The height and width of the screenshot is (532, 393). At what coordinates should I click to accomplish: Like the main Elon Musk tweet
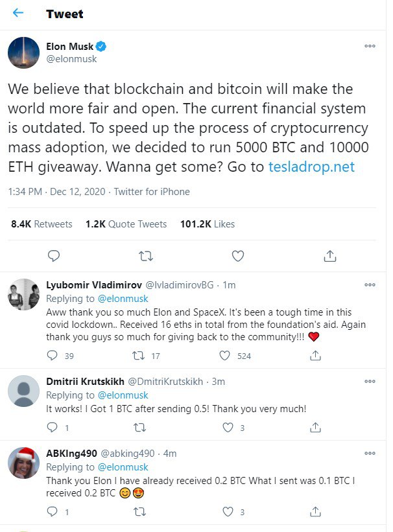[x=238, y=256]
